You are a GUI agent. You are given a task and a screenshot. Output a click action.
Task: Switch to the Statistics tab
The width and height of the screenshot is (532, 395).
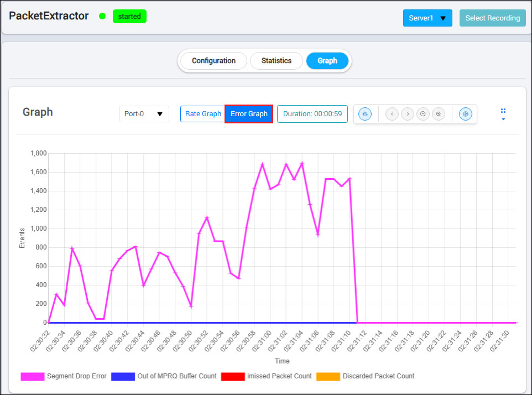point(277,61)
